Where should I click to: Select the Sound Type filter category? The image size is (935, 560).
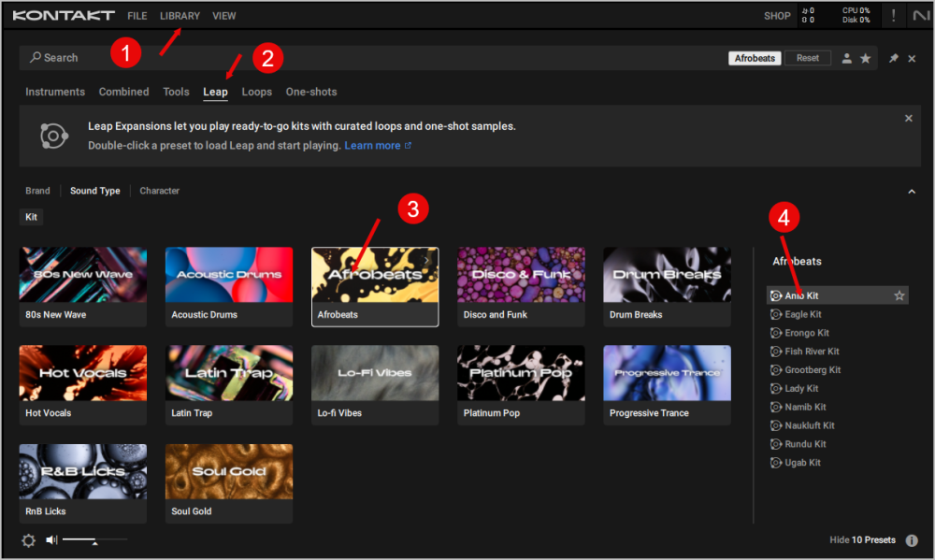[94, 191]
